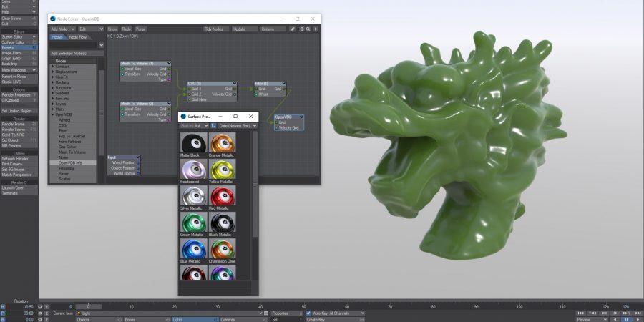Collapse the CSG (1) node arrow
Screen dimensions: 644x322
233,83
